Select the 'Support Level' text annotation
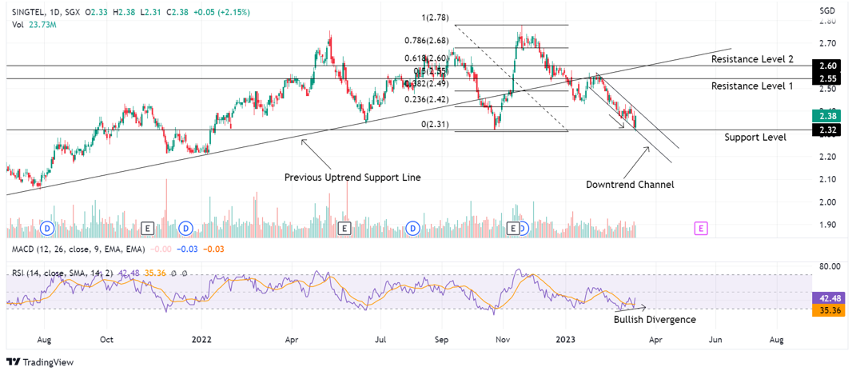This screenshot has width=868, height=383. click(755, 138)
